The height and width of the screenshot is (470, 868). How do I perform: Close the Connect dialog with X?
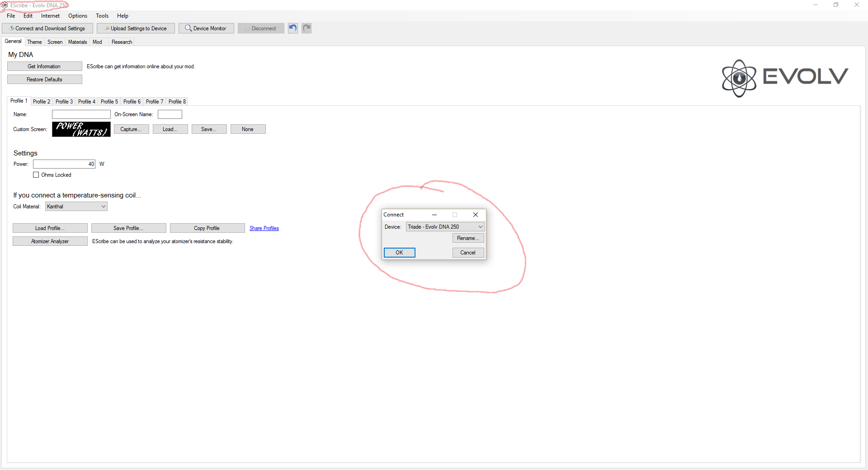(475, 215)
